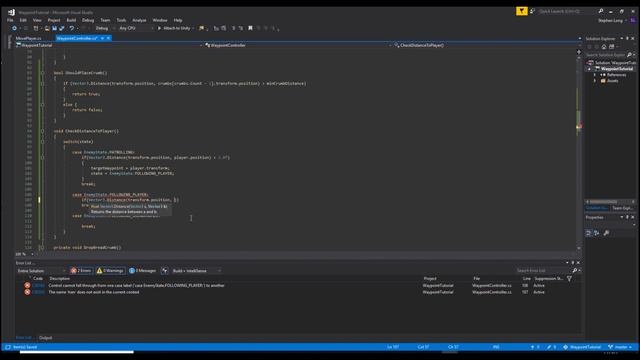Open the View menu

[x=37, y=20]
